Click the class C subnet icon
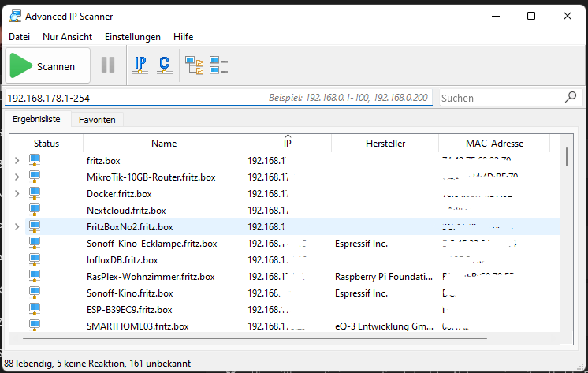The image size is (588, 373). pyautogui.click(x=164, y=65)
